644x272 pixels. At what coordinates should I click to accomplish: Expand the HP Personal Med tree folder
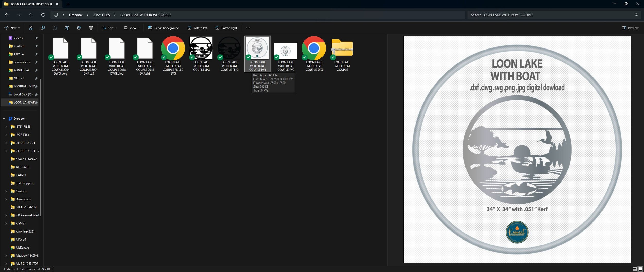pos(6,215)
